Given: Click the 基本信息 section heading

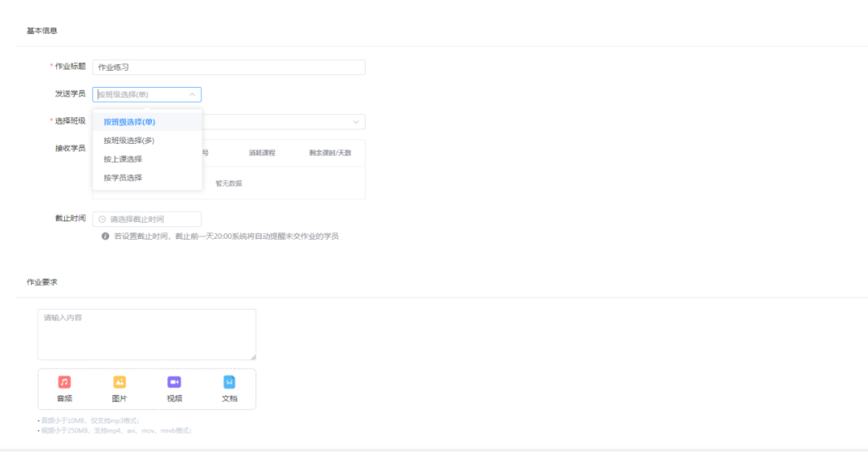Looking at the screenshot, I should tap(42, 31).
